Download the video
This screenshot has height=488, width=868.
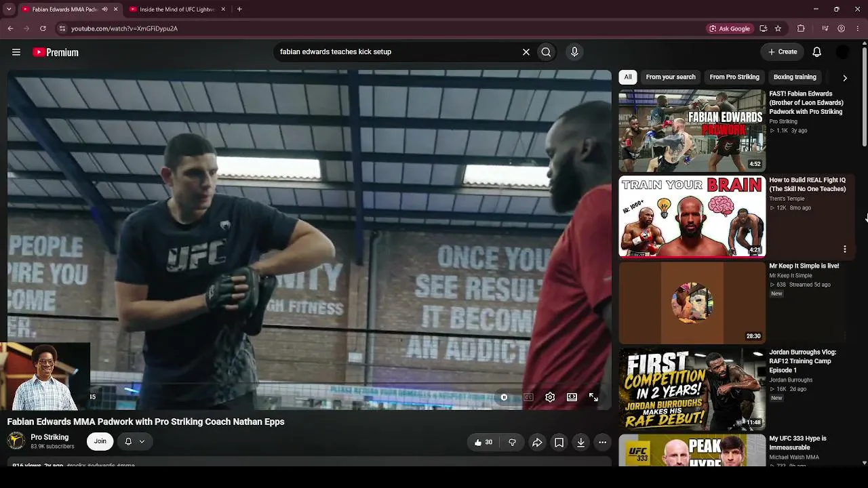pos(580,443)
